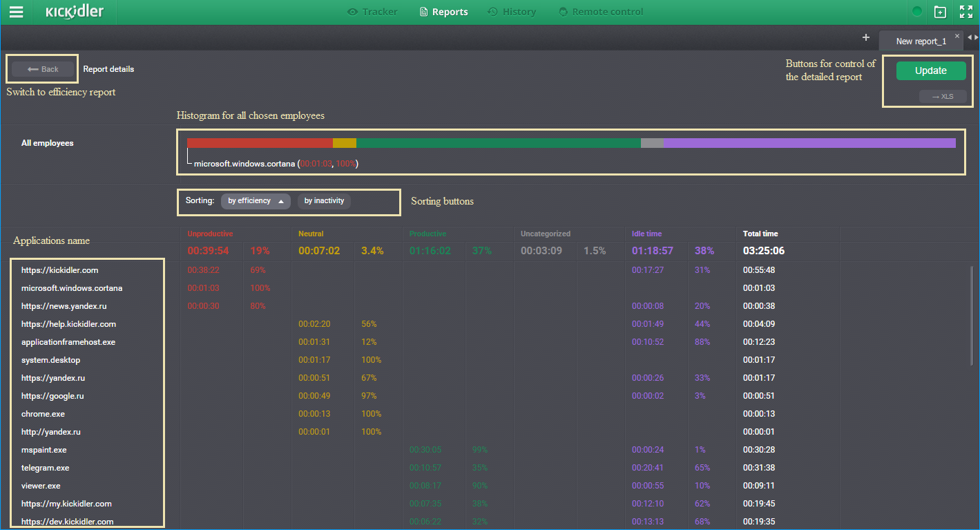Go Back to efficiency report
Screen dimensions: 980x530
(x=43, y=69)
